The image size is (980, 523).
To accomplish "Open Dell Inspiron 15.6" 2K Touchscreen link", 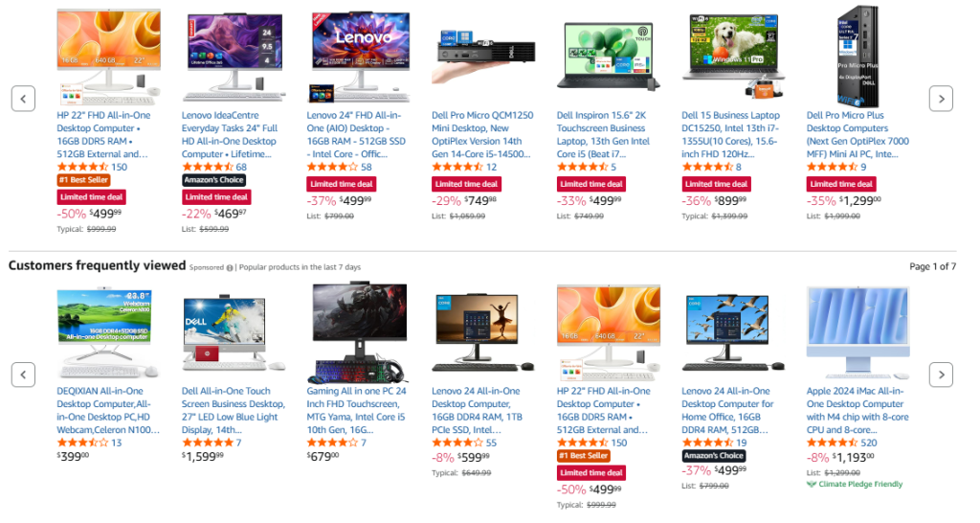I will click(603, 134).
